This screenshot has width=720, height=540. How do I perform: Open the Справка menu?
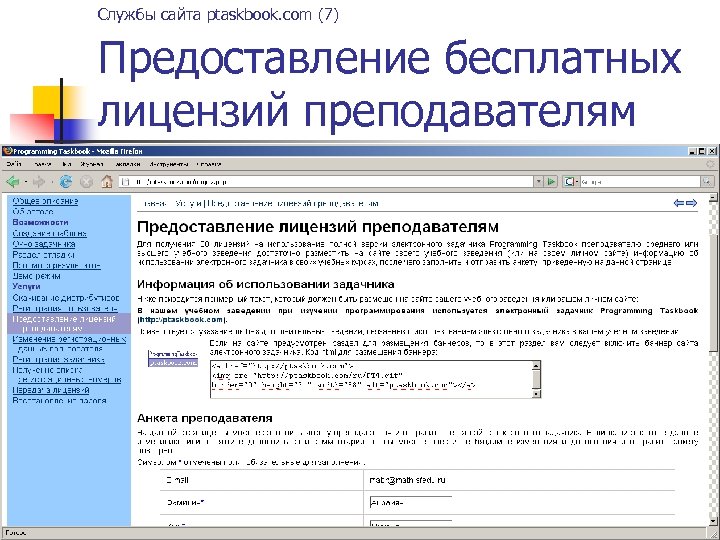(208, 164)
